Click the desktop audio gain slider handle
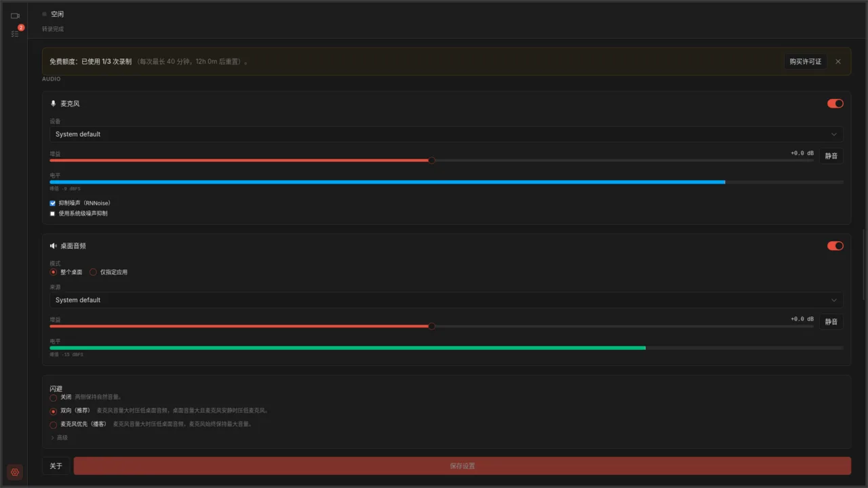Screen dimensions: 868x488 [432, 326]
